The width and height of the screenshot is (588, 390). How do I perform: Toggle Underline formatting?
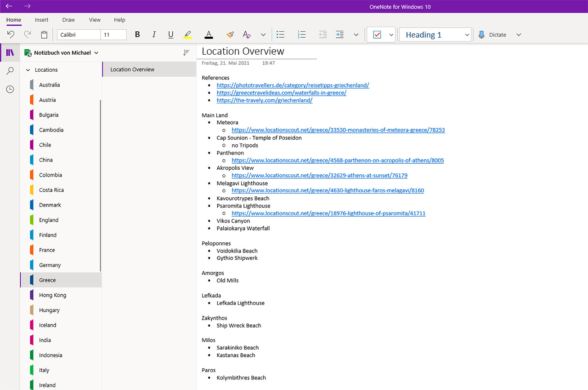[x=171, y=34]
